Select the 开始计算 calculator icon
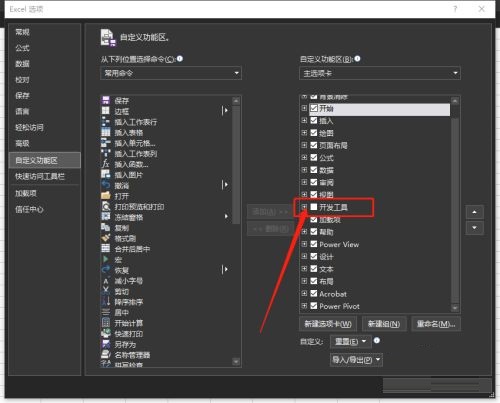The height and width of the screenshot is (403, 500). pyautogui.click(x=106, y=323)
